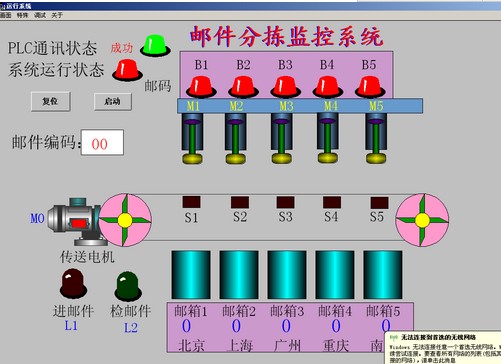This screenshot has height=364, width=501.
Task: Open the 调试 menu
Action: point(40,15)
